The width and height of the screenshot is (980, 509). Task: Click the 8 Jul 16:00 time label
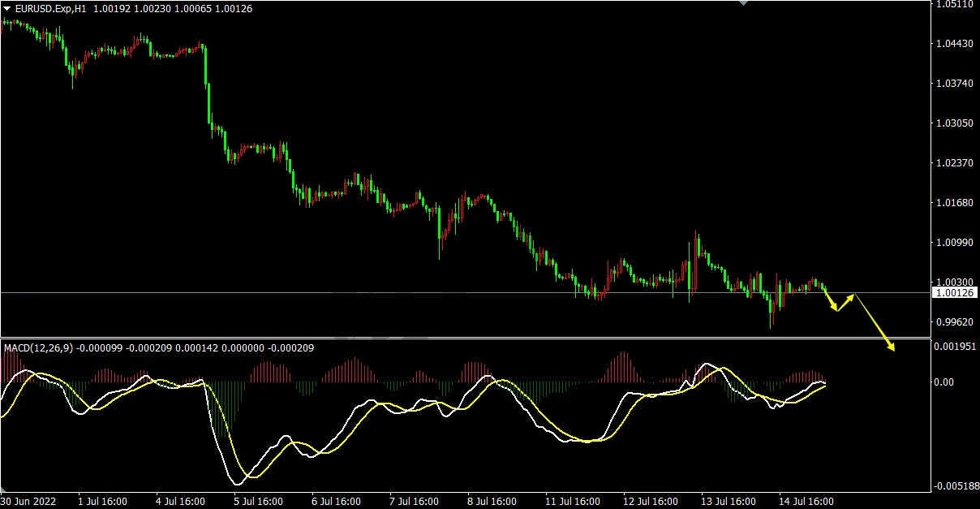493,501
